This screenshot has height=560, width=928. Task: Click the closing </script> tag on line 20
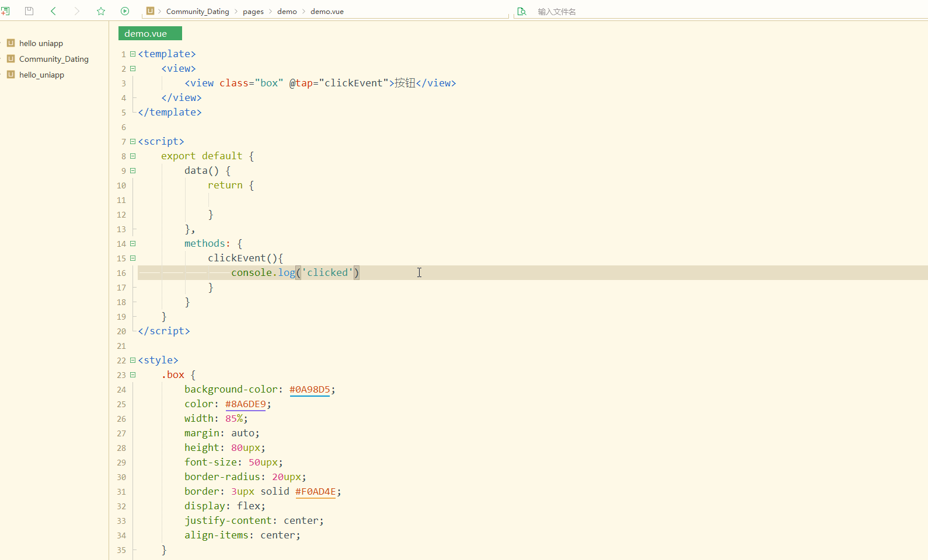[x=164, y=331]
